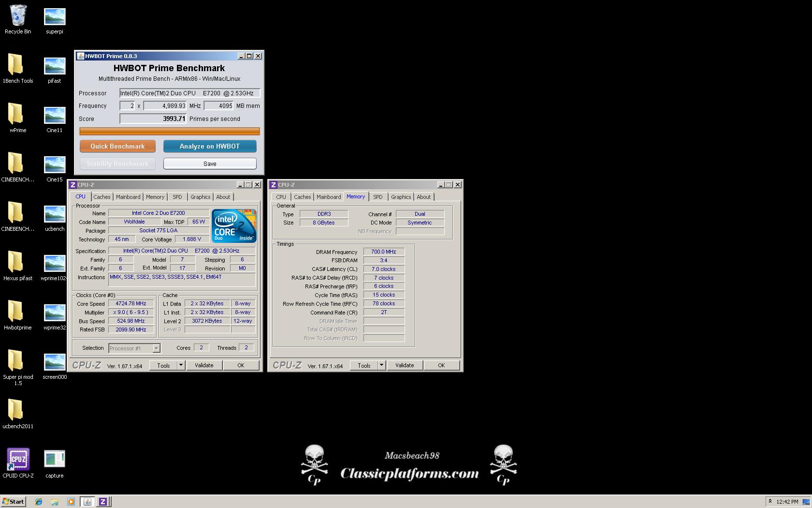
Task: Open the Caches tab in the right CPU-Z window
Action: [x=303, y=197]
